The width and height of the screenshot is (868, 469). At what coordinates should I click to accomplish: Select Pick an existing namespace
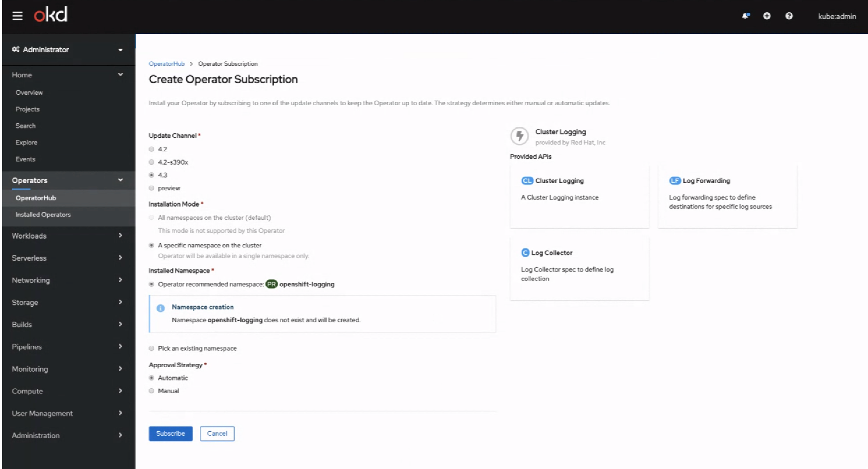pos(151,348)
